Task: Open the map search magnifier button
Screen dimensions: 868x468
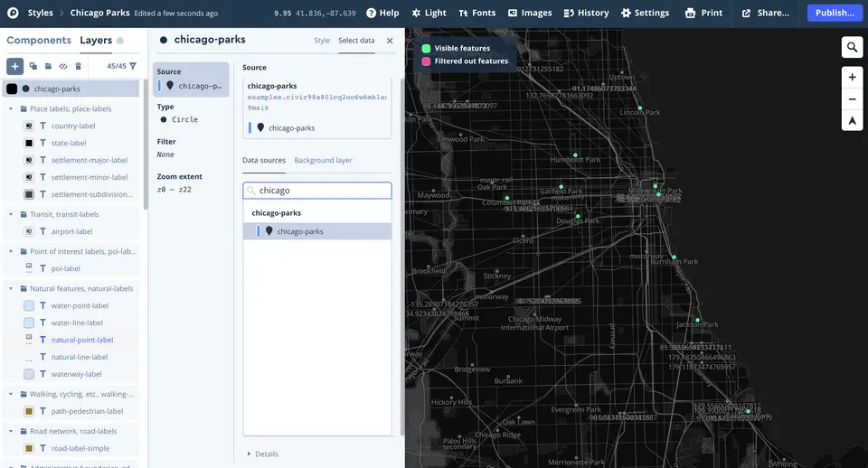Action: pyautogui.click(x=852, y=47)
